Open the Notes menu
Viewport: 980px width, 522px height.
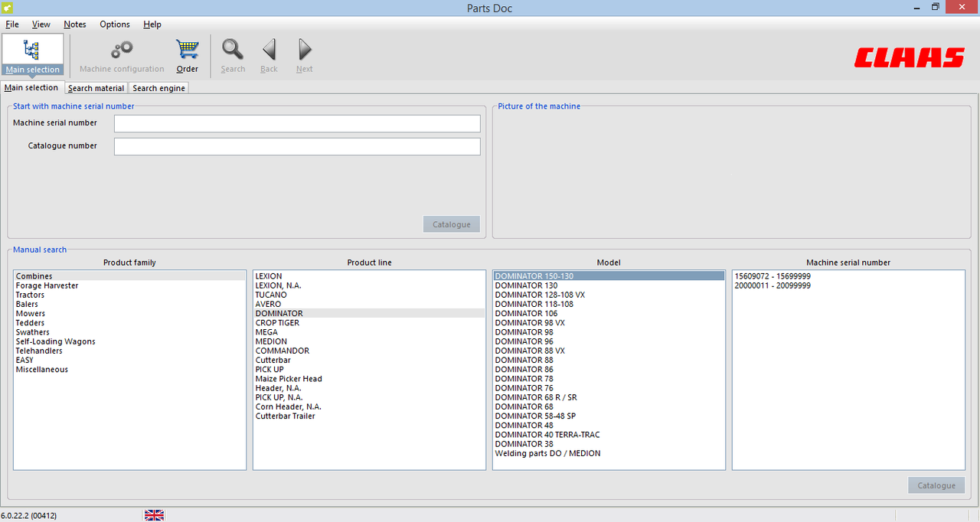coord(75,24)
